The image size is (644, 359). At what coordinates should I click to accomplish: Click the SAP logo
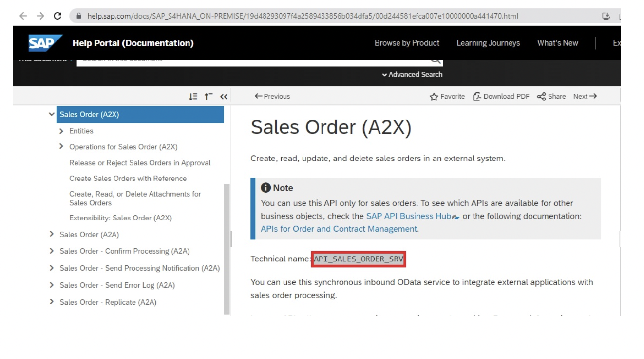pyautogui.click(x=45, y=43)
